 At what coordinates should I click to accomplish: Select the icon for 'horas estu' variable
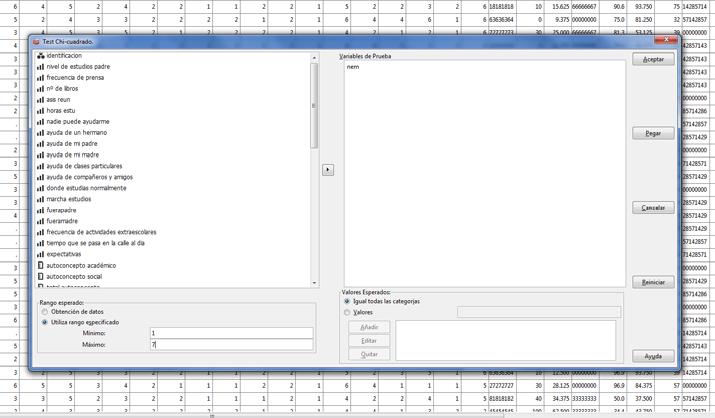click(41, 111)
